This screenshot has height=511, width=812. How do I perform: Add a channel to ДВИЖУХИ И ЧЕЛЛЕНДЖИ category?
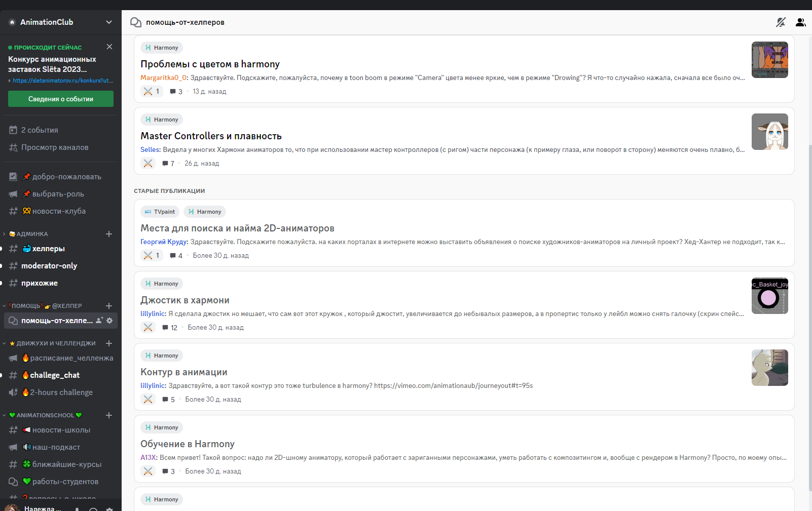tap(109, 343)
